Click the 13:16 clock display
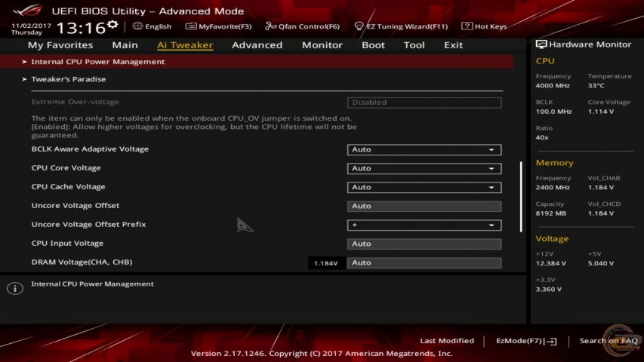This screenshot has height=362, width=644. tap(81, 28)
